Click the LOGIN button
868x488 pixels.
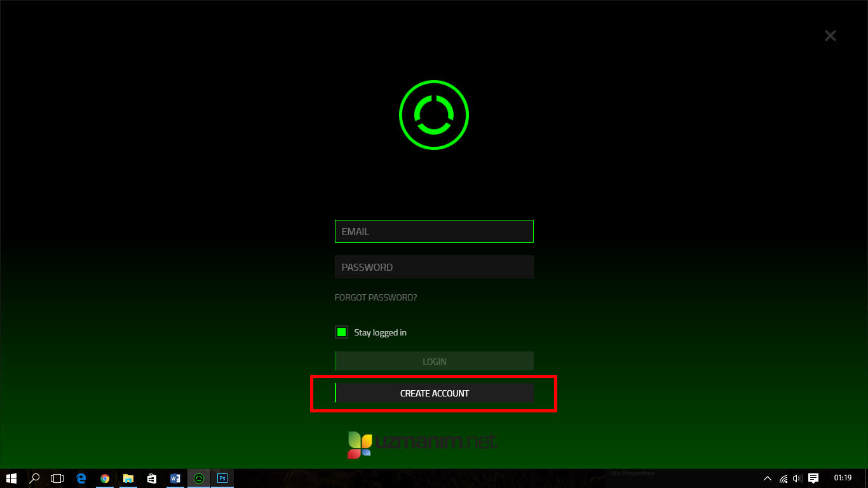pos(434,362)
